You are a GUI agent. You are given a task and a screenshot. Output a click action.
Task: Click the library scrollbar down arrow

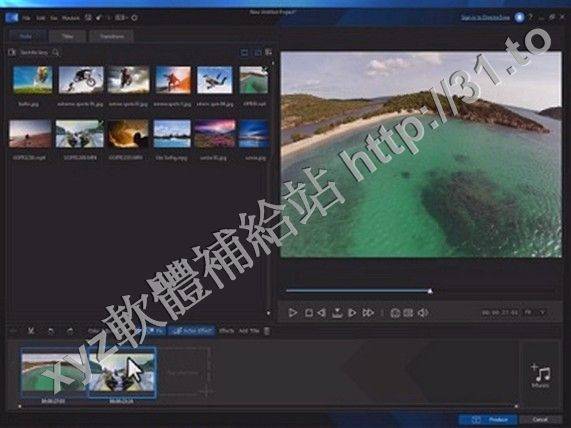pyautogui.click(x=268, y=313)
